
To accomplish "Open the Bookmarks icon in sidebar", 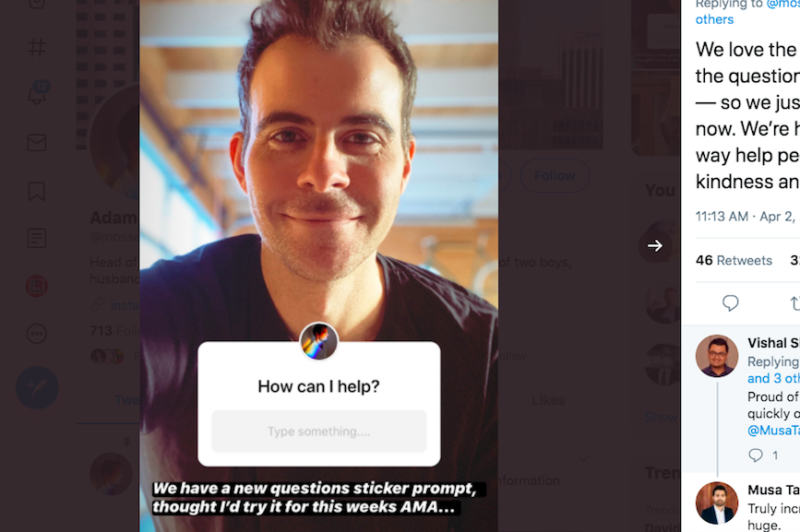I will pyautogui.click(x=37, y=191).
